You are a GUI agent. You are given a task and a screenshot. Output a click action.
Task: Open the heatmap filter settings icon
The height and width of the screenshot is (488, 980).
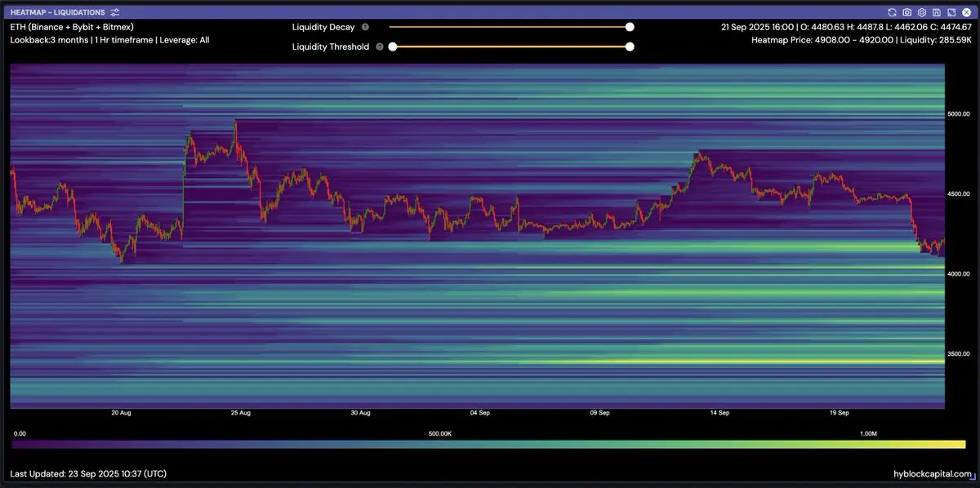coord(115,12)
